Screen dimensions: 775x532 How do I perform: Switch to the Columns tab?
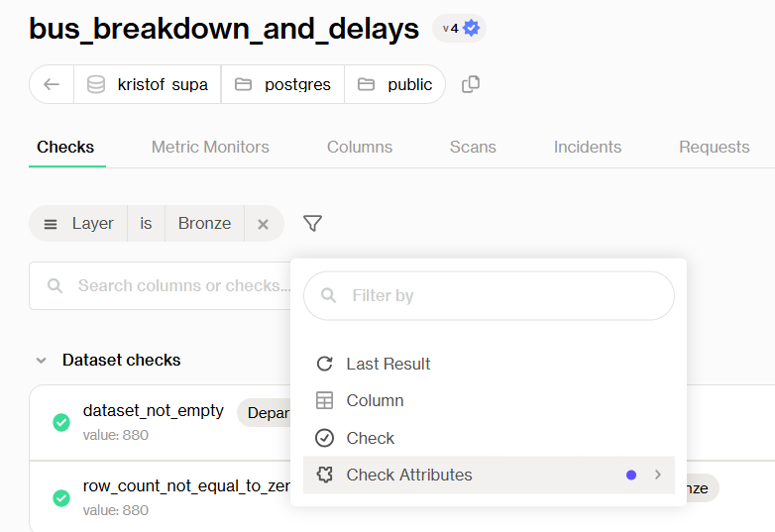[x=360, y=147]
